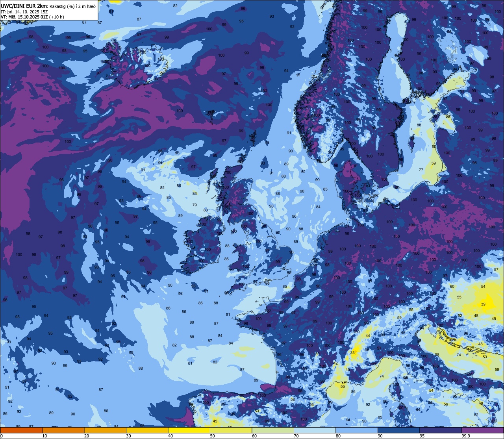This screenshot has height=439, width=504.
Task: Click the 80–90 light blue legend swatch
Action: pos(357,430)
